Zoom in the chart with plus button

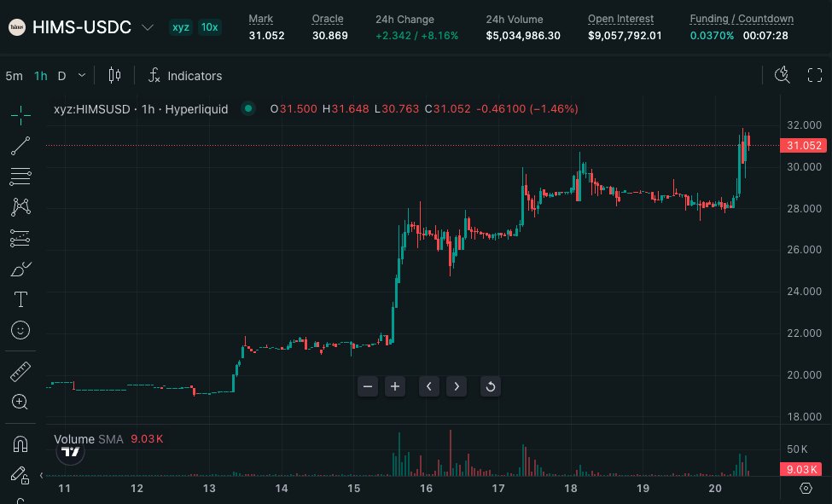coord(395,386)
